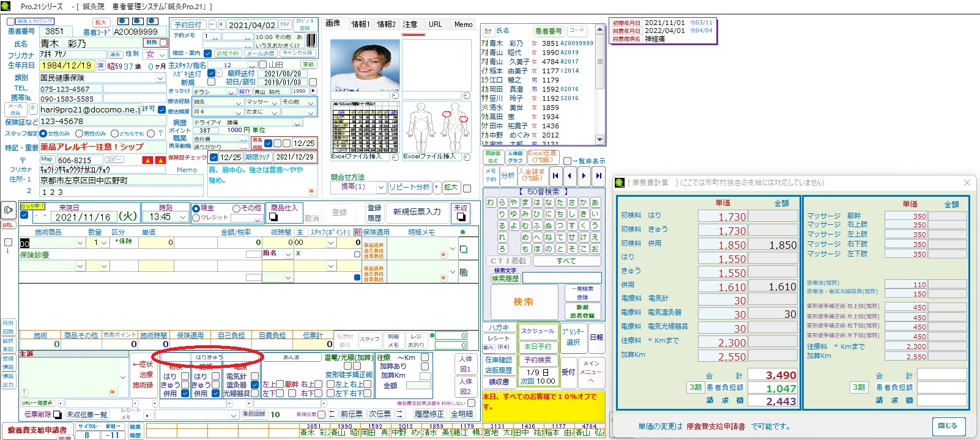Open the 病歴 ドライアイ dropdown
The height and width of the screenshot is (440, 980).
(x=298, y=123)
